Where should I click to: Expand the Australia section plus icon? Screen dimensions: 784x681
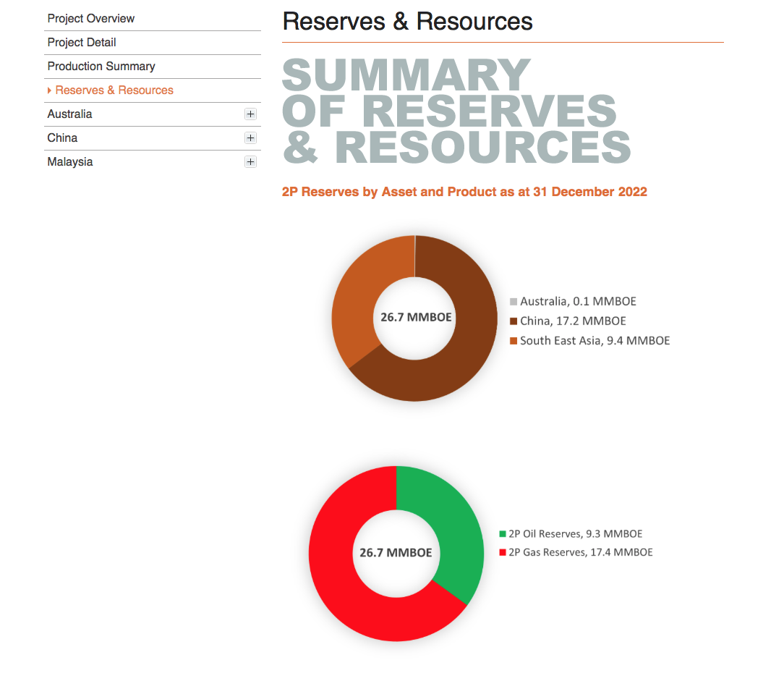click(250, 114)
